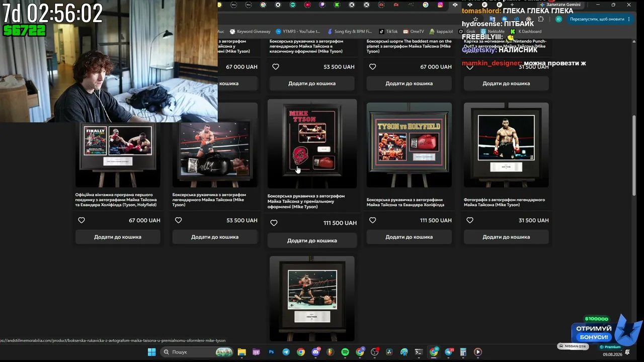Viewport: 644px width, 362px height.
Task: Open the Keyword Giveaway bookmark
Action: pyautogui.click(x=250, y=31)
